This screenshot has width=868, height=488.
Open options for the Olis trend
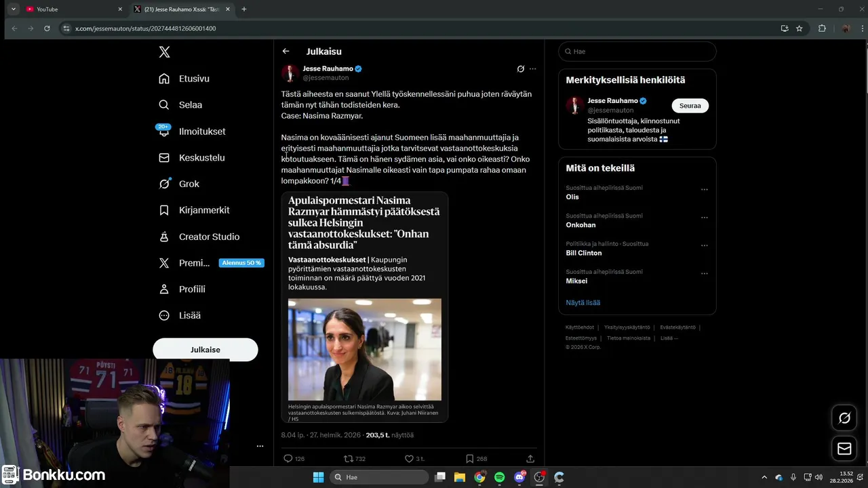click(704, 190)
